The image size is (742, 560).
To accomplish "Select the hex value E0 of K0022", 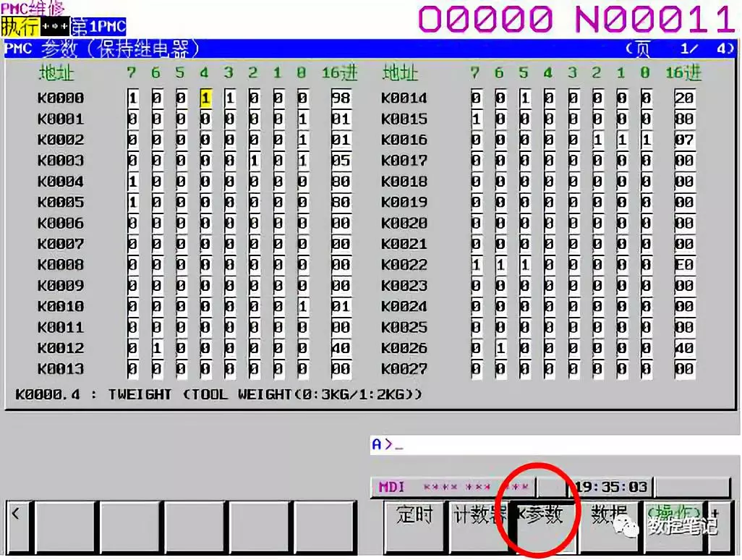I will tap(684, 265).
